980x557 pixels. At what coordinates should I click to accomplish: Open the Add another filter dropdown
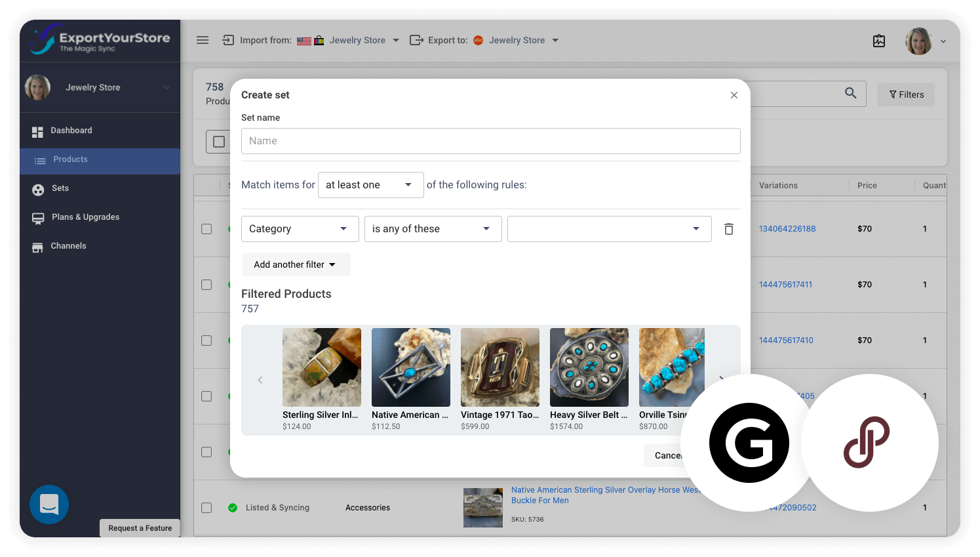click(x=296, y=264)
